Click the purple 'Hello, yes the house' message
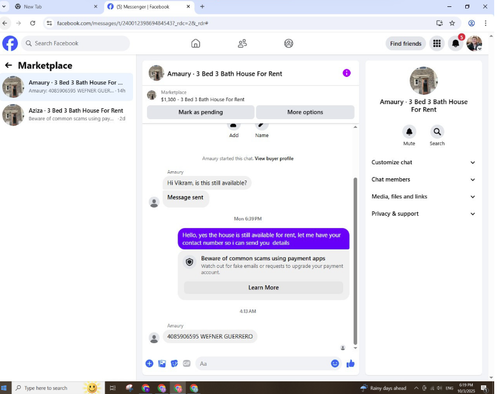This screenshot has width=500, height=394. pyautogui.click(x=263, y=239)
